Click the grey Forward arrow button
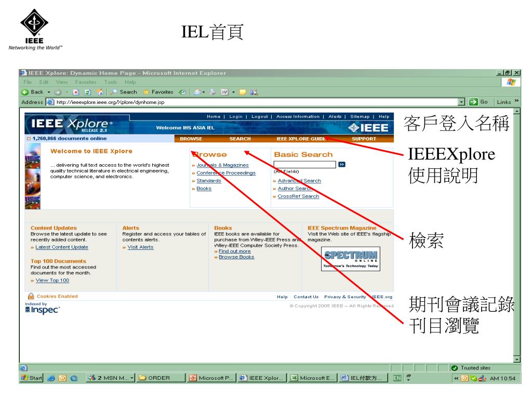Viewport: 532px width, 399px height. 58,92
